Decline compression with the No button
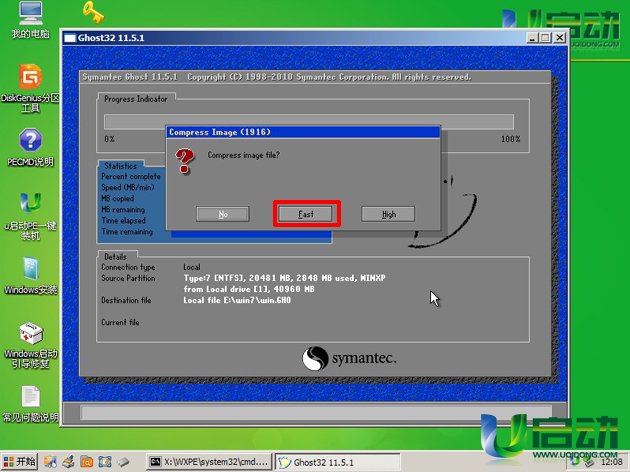The height and width of the screenshot is (472, 630). (x=223, y=214)
